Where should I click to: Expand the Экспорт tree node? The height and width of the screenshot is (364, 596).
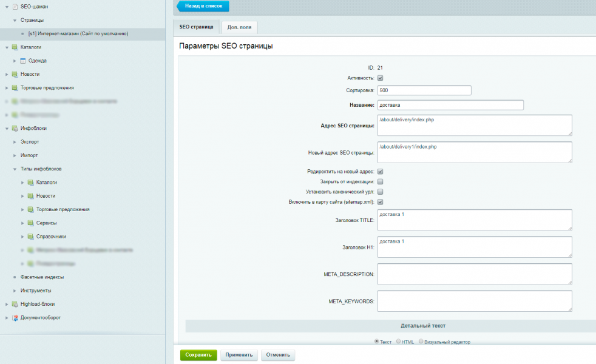point(15,142)
